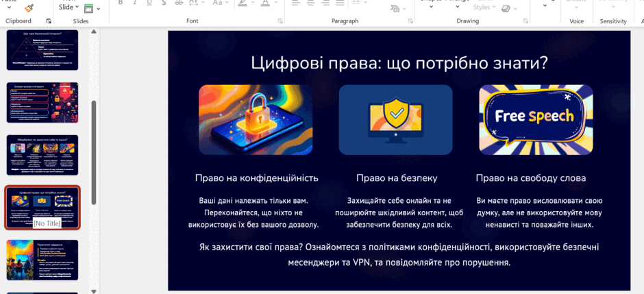Click the paragraph starting 'Ви маєте право'
This screenshot has height=294, width=644.
click(x=539, y=213)
